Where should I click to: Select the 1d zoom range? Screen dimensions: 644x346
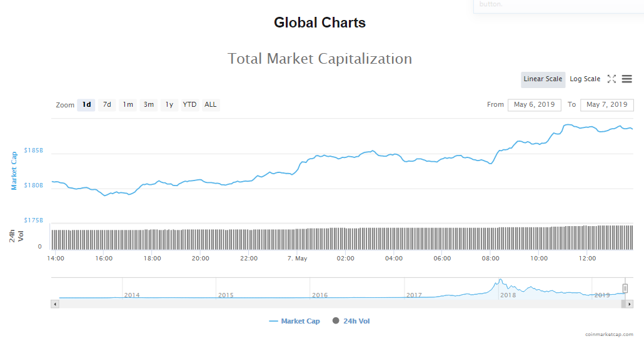(x=86, y=105)
